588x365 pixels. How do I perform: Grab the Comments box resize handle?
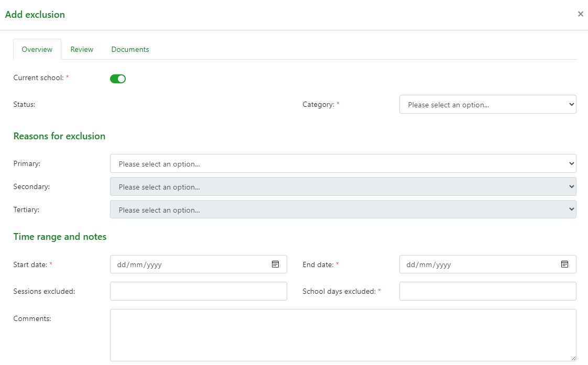(573, 358)
